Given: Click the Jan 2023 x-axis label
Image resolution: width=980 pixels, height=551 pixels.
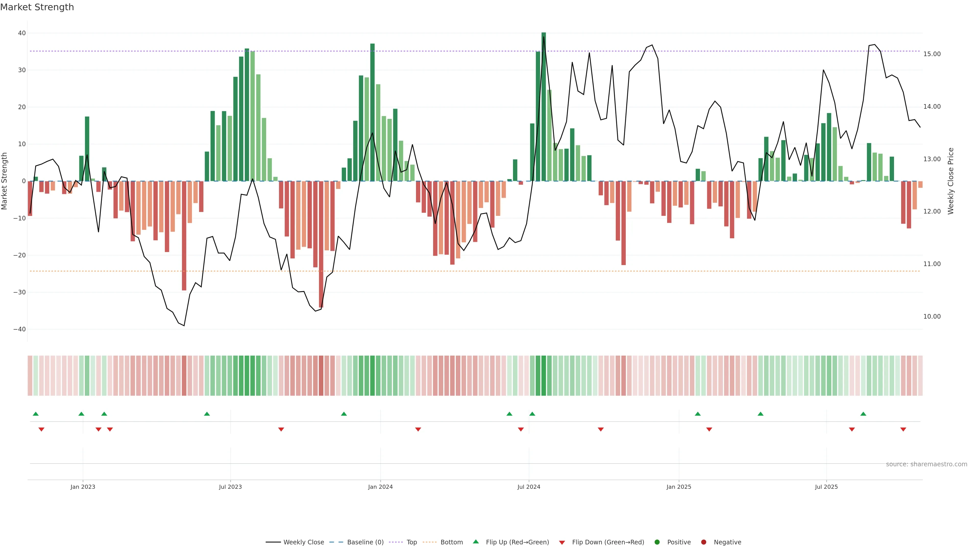Looking at the screenshot, I should click(x=82, y=487).
